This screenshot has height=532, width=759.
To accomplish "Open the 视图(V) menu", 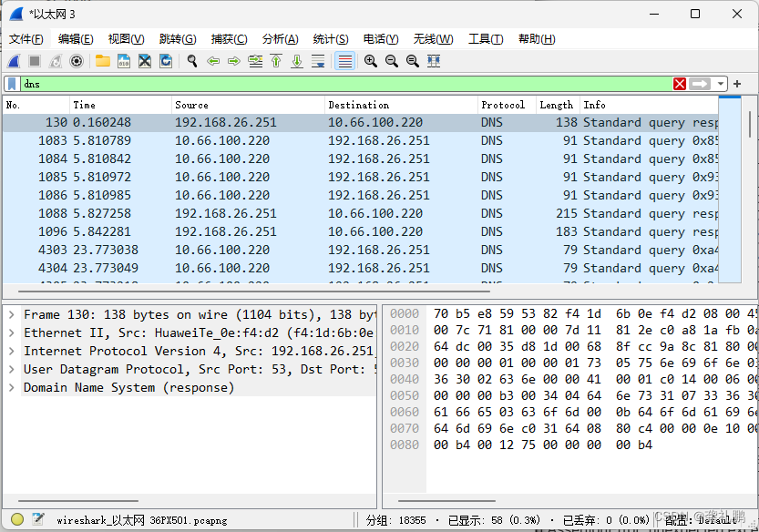I will 126,39.
